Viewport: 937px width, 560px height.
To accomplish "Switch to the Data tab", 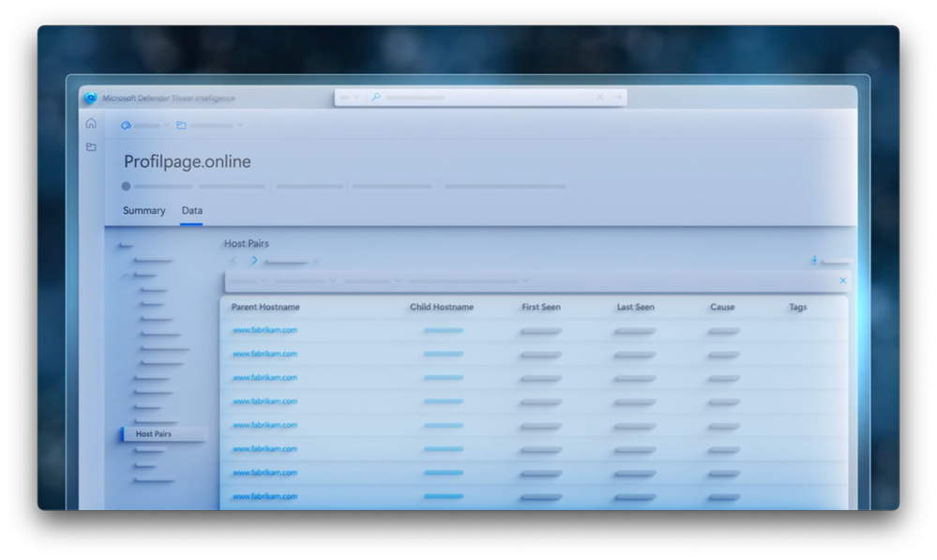I will click(192, 210).
